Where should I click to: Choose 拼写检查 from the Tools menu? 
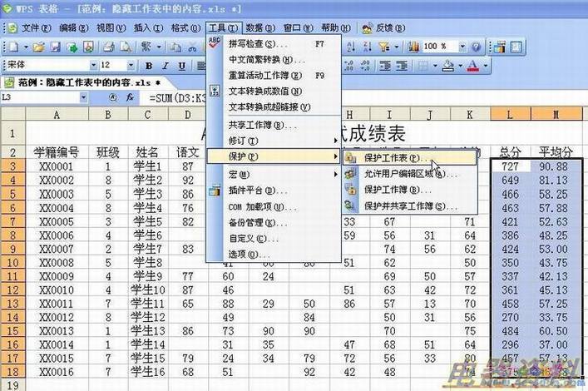pyautogui.click(x=257, y=43)
